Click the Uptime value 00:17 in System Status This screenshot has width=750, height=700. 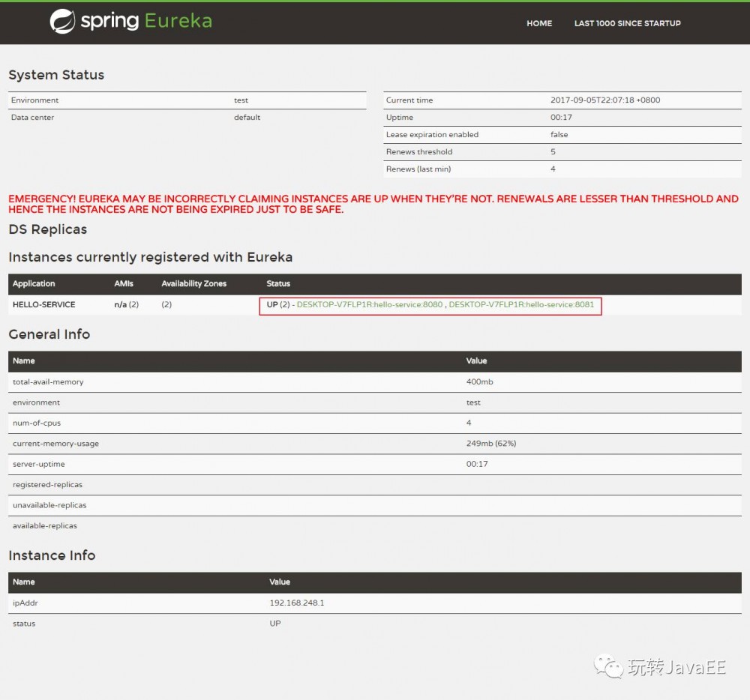561,118
